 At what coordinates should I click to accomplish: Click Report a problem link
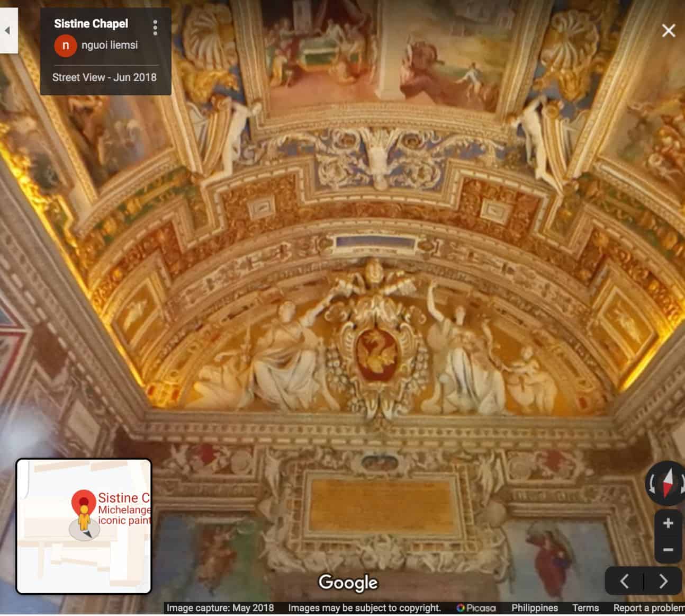(x=649, y=608)
